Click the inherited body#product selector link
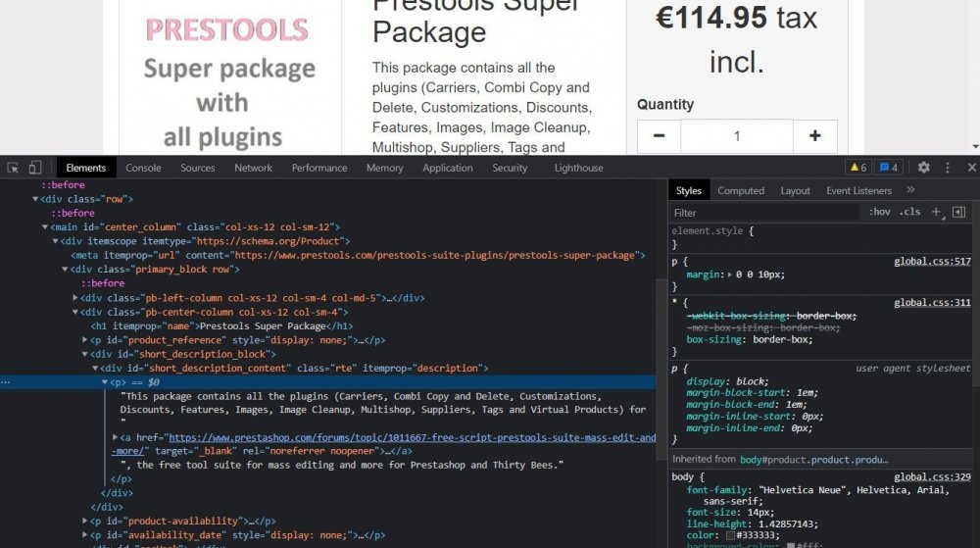 tap(813, 459)
